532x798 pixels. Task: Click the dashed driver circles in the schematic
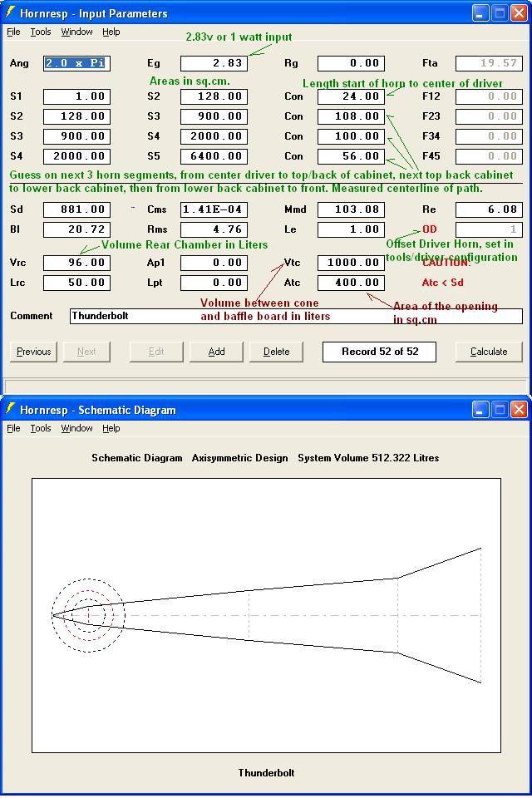coord(89,615)
